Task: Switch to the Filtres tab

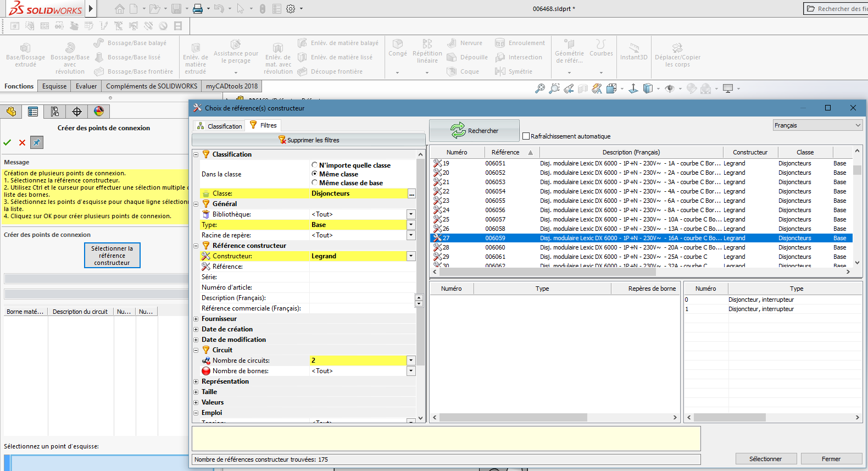Action: pos(263,125)
